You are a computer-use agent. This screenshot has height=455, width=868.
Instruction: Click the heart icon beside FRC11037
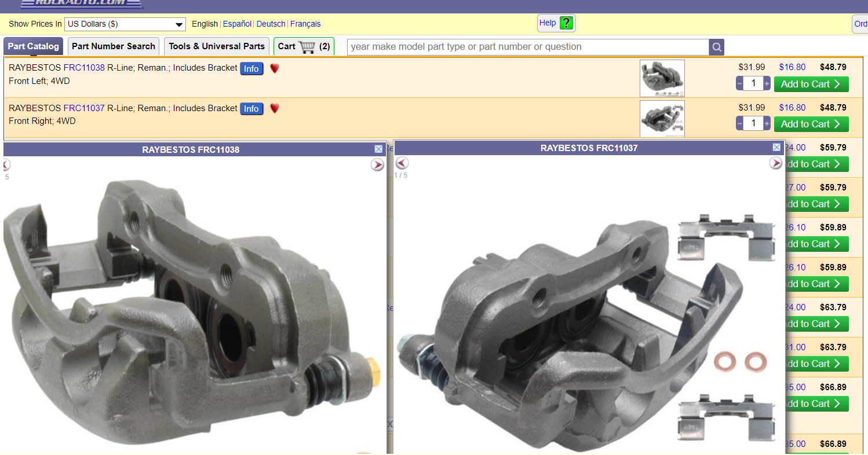click(275, 108)
